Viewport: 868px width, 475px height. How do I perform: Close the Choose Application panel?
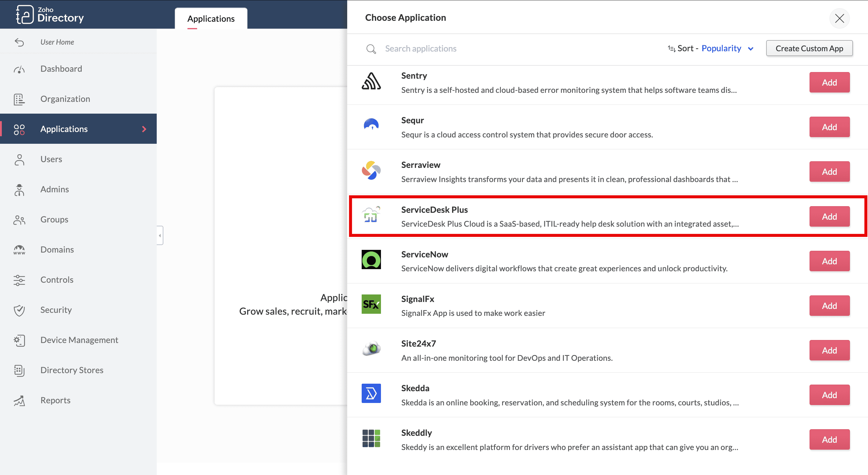(839, 18)
